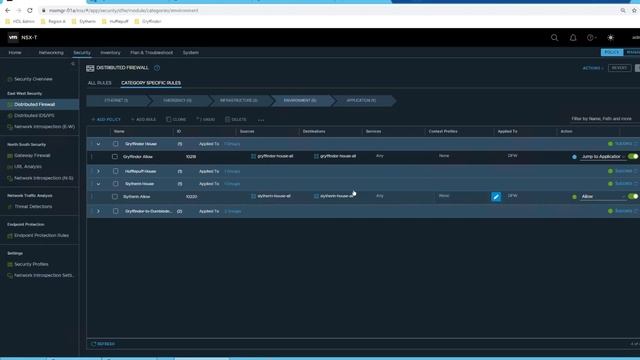Screen dimensions: 640x360
Task: Open the more options ellipsis in rule toolbar
Action: pos(261,120)
